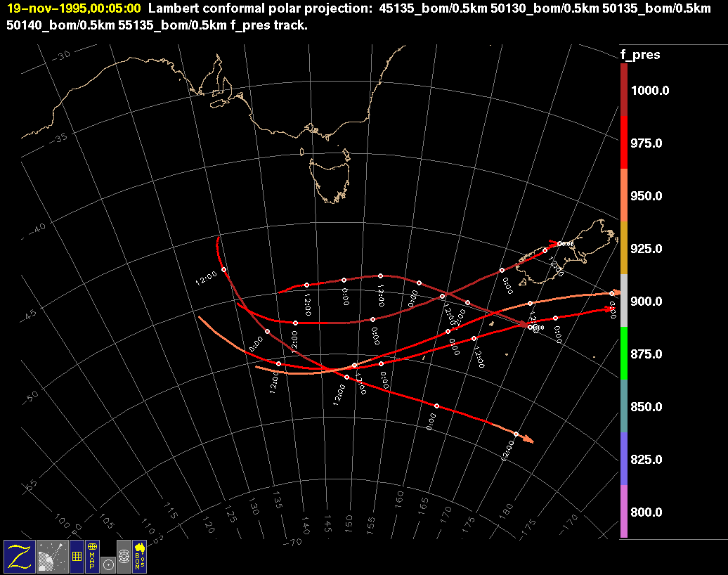Click the Tasmania island outline on map
This screenshot has height=575, width=728.
[330, 177]
